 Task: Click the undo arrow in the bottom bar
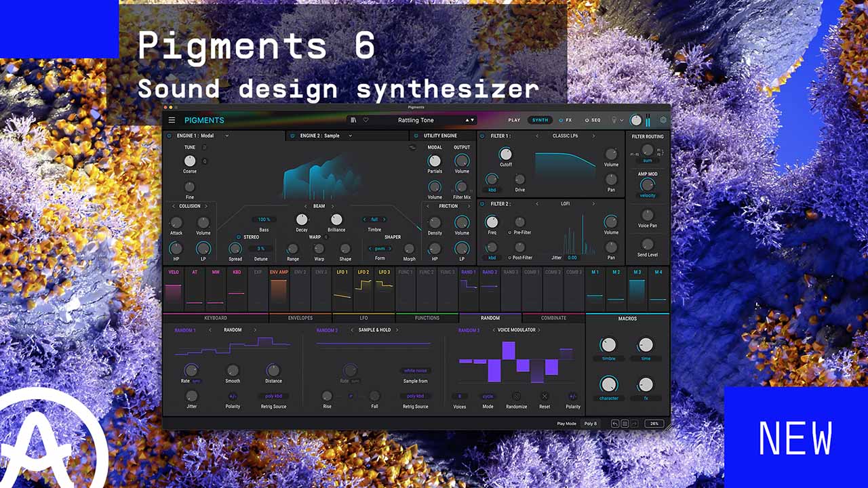pyautogui.click(x=615, y=424)
